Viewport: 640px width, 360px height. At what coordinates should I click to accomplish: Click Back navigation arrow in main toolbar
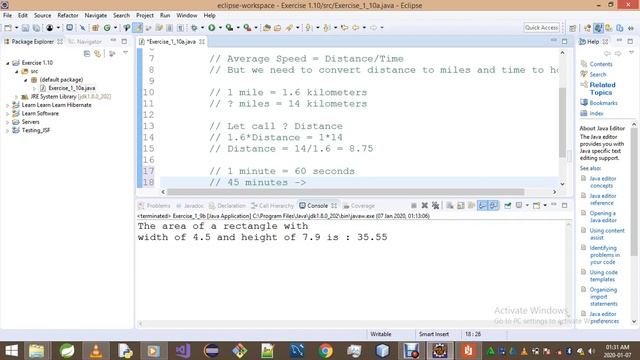pos(356,28)
